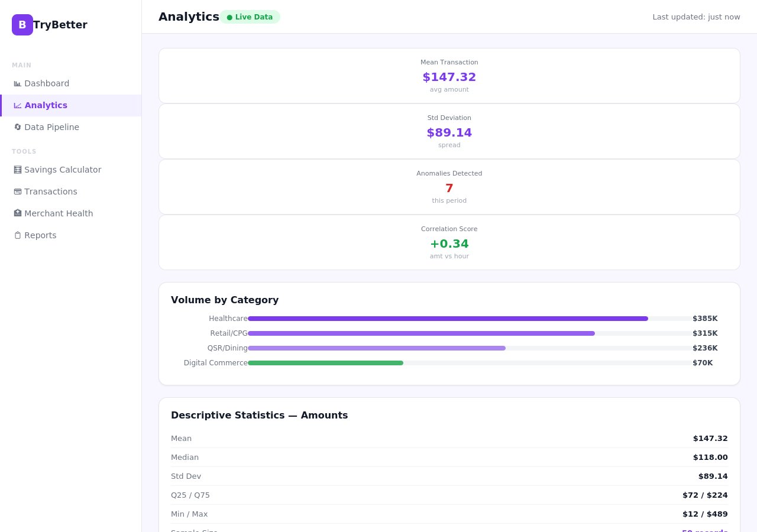Select the trend line icon next to Analytics
This screenshot has height=532, width=757.
pyautogui.click(x=18, y=105)
